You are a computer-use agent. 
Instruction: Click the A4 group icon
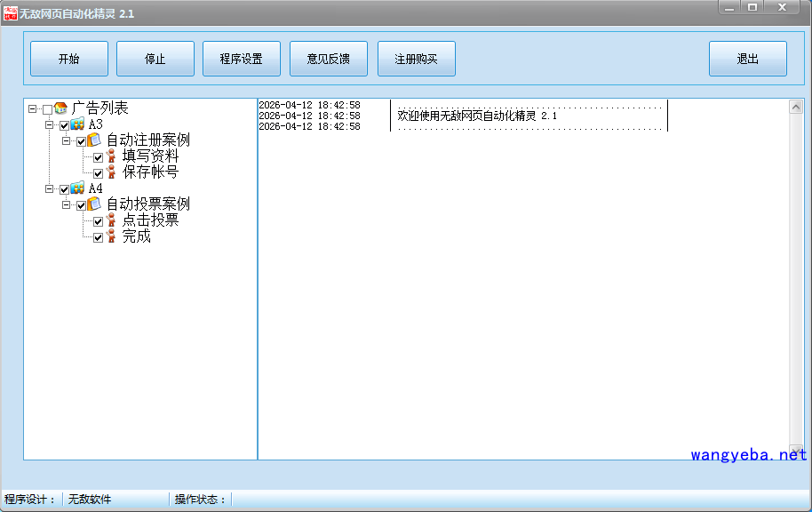pyautogui.click(x=77, y=188)
